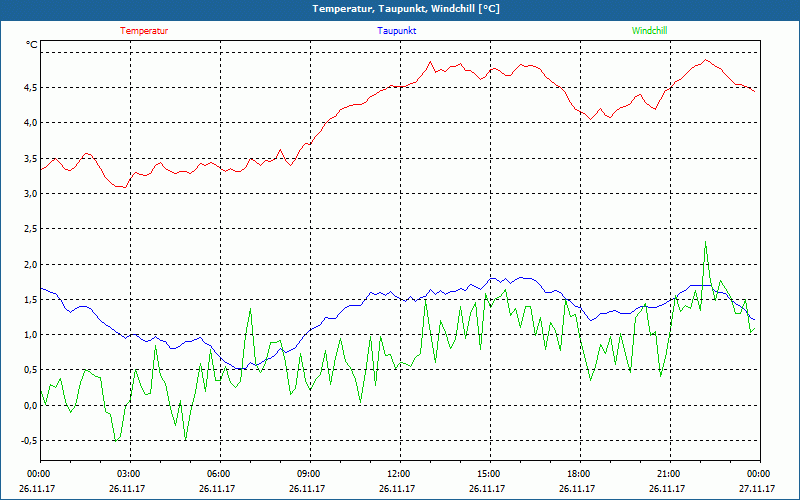Viewport: 800px width, 500px height.
Task: Click the 4,0 y-axis value
Action: [31, 123]
